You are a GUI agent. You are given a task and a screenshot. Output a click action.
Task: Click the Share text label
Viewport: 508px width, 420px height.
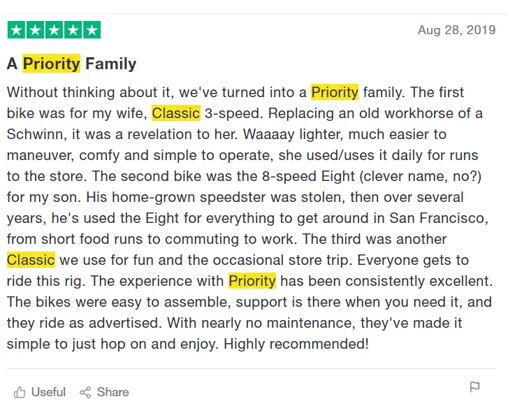click(113, 392)
